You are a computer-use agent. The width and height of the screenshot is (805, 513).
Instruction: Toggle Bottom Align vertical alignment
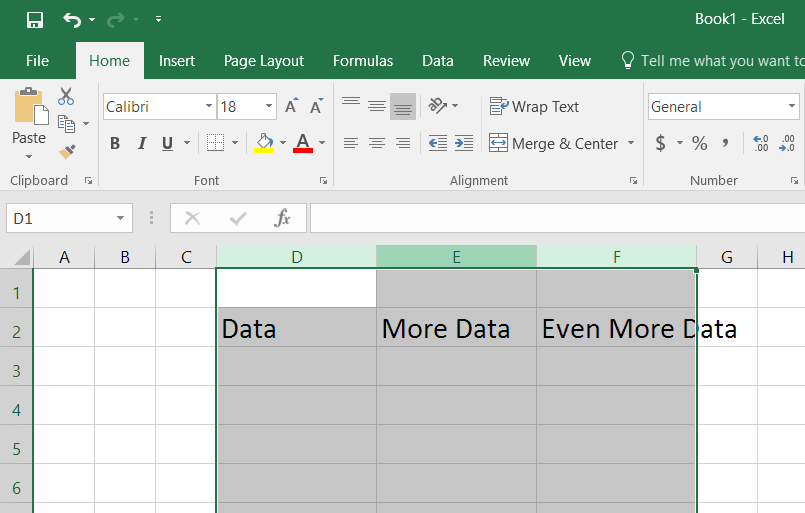[x=403, y=106]
